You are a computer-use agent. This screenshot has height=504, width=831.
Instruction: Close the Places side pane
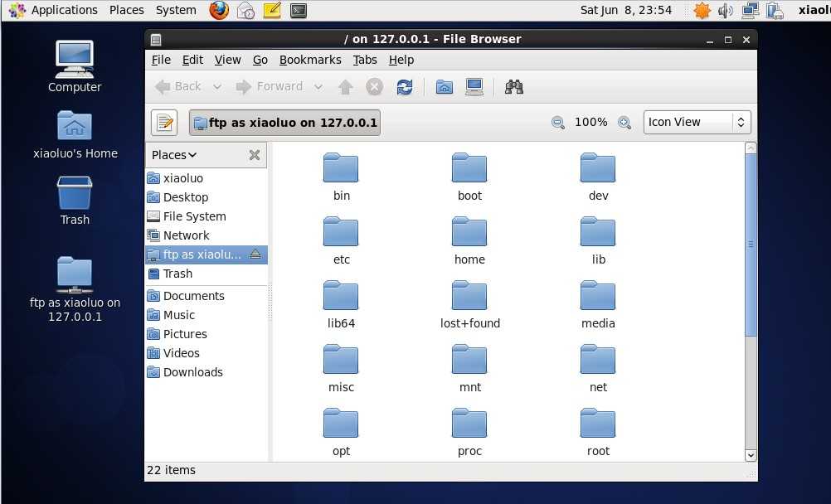[255, 155]
